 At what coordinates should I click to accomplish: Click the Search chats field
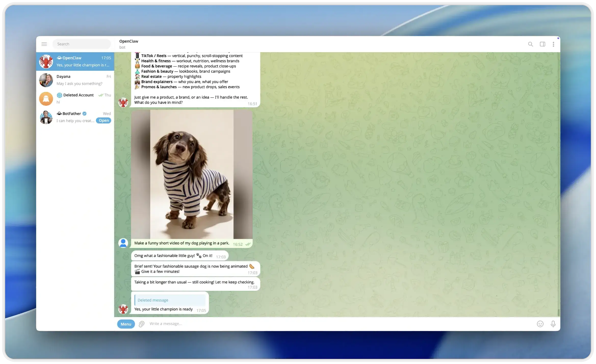[82, 44]
